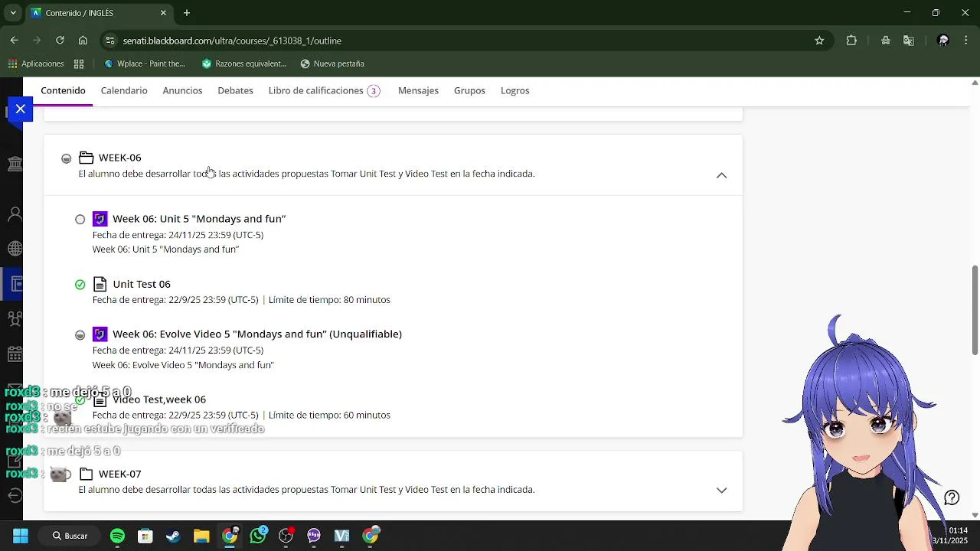Collapse the WEEK-06 folder
Image resolution: width=980 pixels, height=551 pixels.
(721, 175)
